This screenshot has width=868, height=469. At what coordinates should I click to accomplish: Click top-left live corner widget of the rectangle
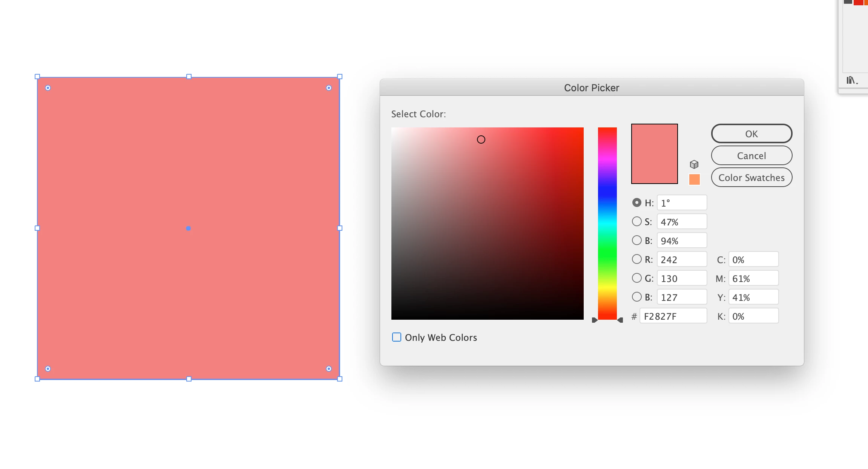[48, 88]
